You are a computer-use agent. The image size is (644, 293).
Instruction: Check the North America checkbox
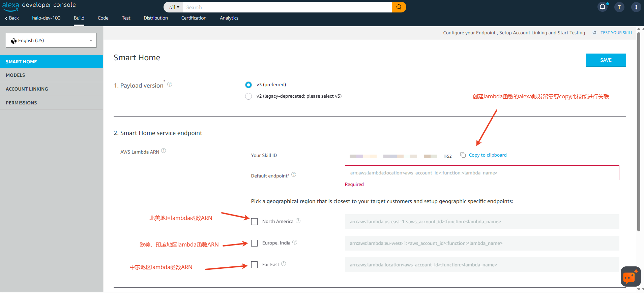tap(255, 222)
